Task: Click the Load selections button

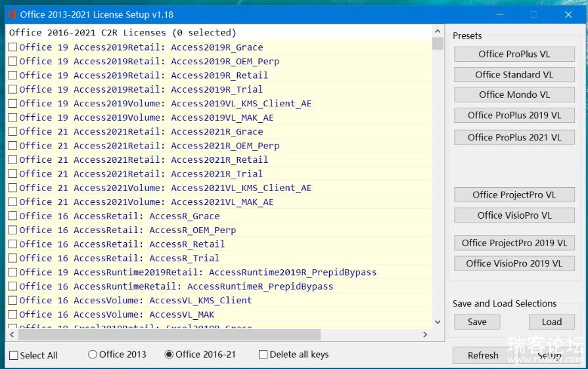Action: click(x=552, y=322)
